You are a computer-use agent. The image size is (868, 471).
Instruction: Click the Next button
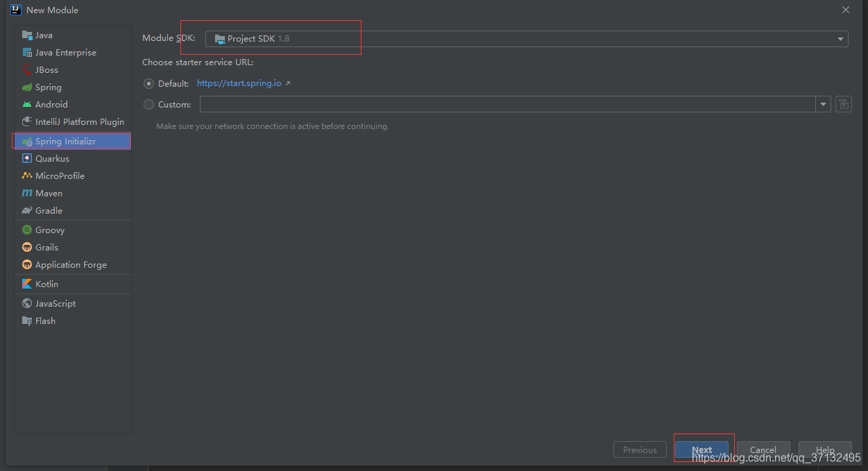point(701,450)
